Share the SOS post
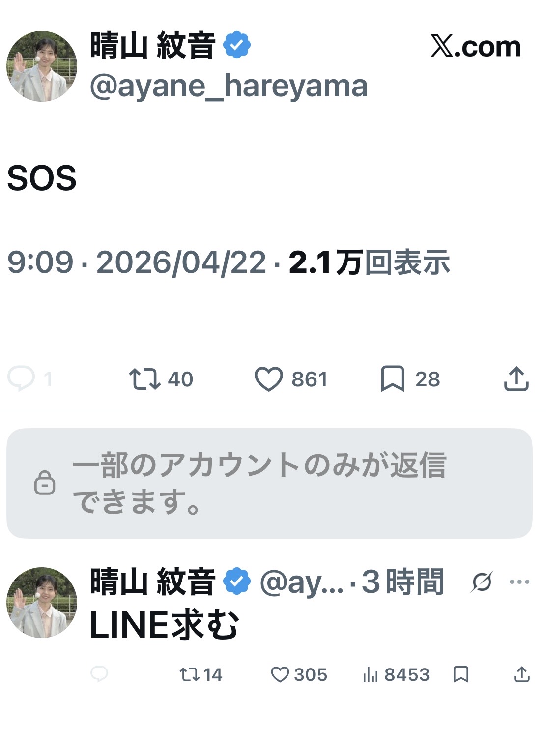 coord(516,379)
